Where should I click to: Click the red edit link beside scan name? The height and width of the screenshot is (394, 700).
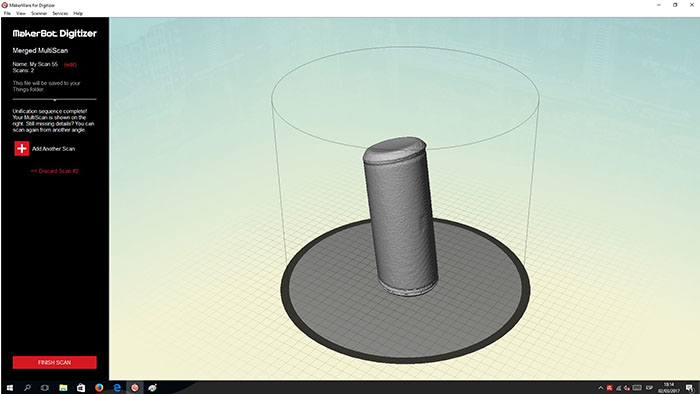(70, 65)
